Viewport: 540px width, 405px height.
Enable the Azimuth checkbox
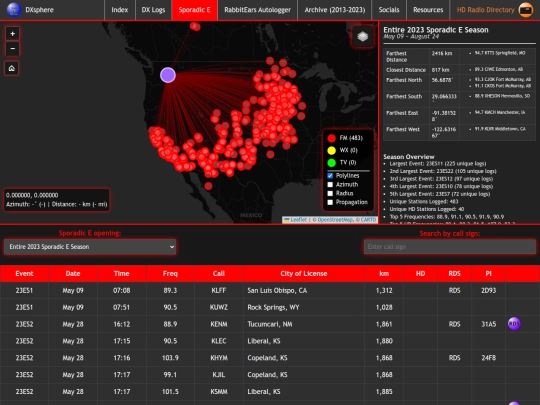330,185
